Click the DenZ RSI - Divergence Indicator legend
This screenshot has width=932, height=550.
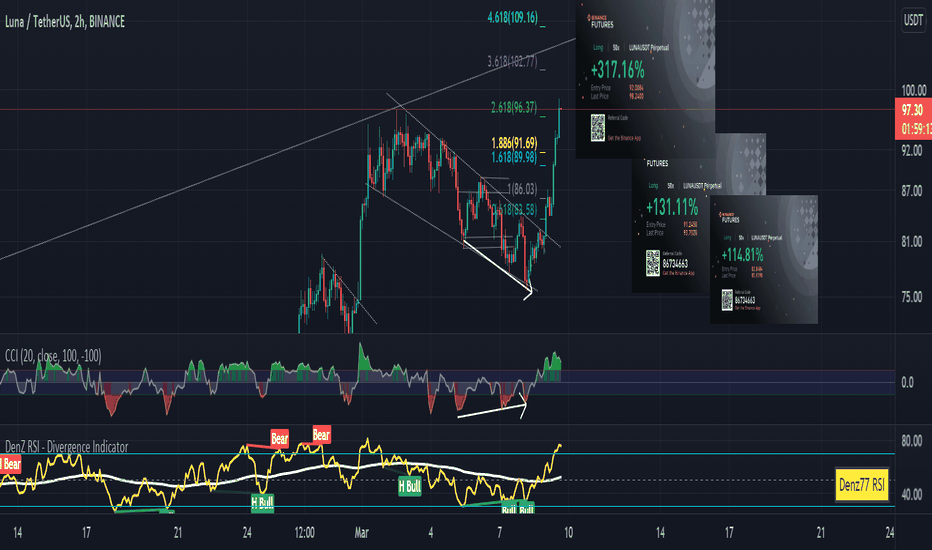click(x=67, y=447)
